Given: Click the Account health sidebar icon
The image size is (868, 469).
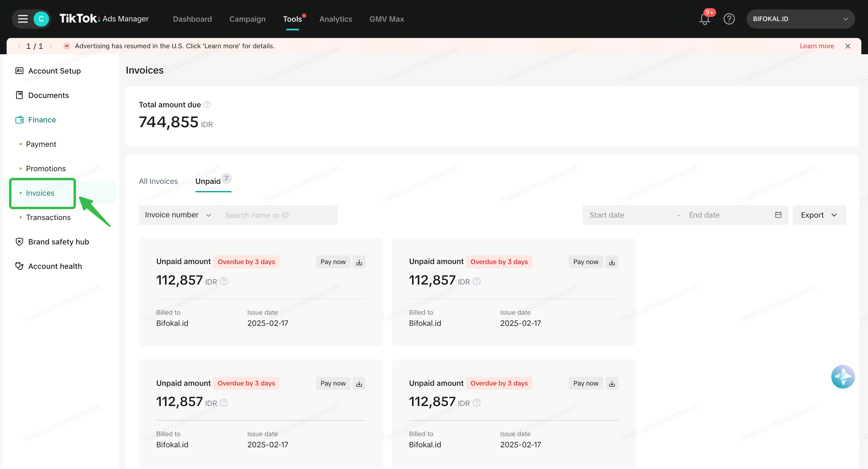Looking at the screenshot, I should 19,266.
